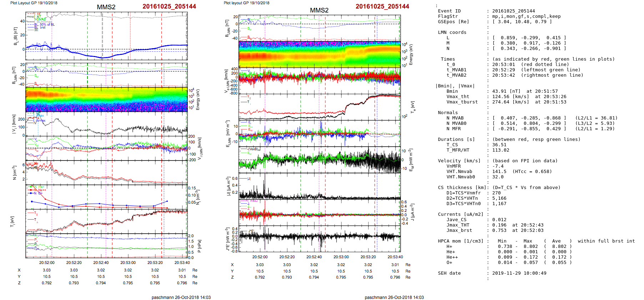Click the paschmann footer under the left plot
The image size is (644, 300).
181,297
